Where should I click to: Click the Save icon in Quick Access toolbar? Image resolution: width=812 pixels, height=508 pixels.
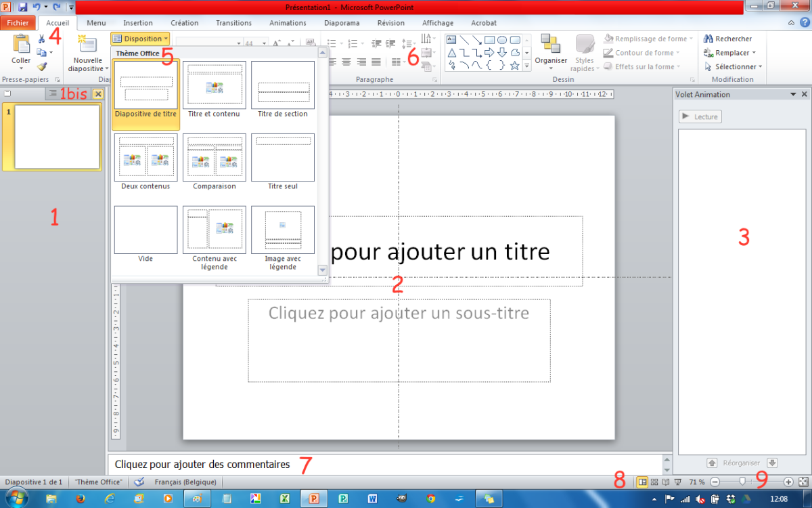click(x=23, y=7)
